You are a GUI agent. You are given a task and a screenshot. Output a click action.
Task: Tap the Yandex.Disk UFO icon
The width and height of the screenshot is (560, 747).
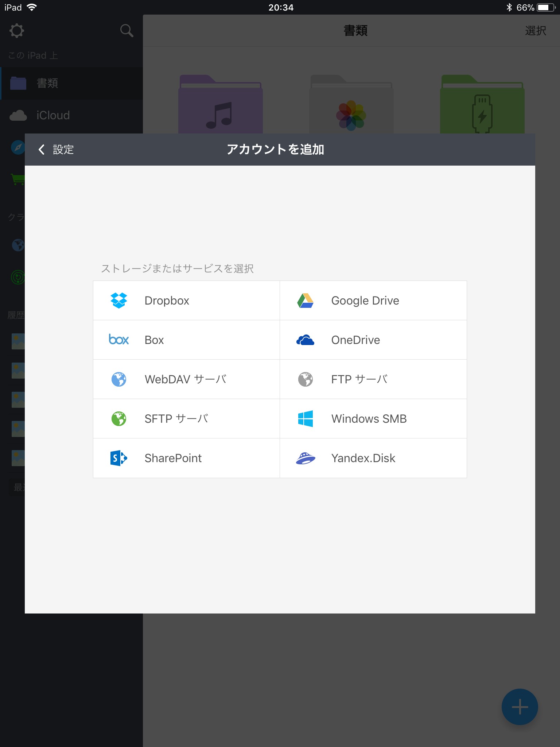point(305,458)
